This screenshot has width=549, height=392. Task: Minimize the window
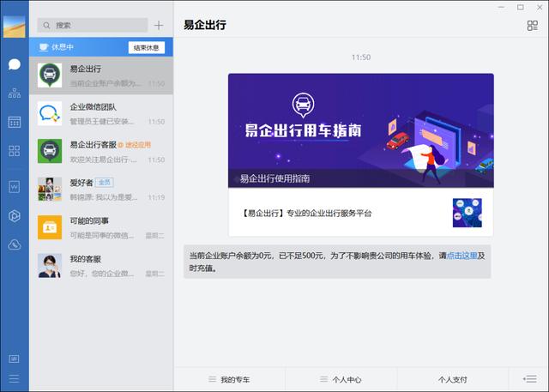[x=501, y=7]
